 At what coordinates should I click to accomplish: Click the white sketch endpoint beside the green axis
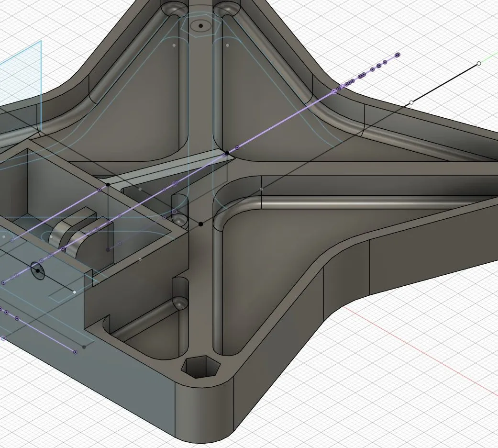(479, 64)
